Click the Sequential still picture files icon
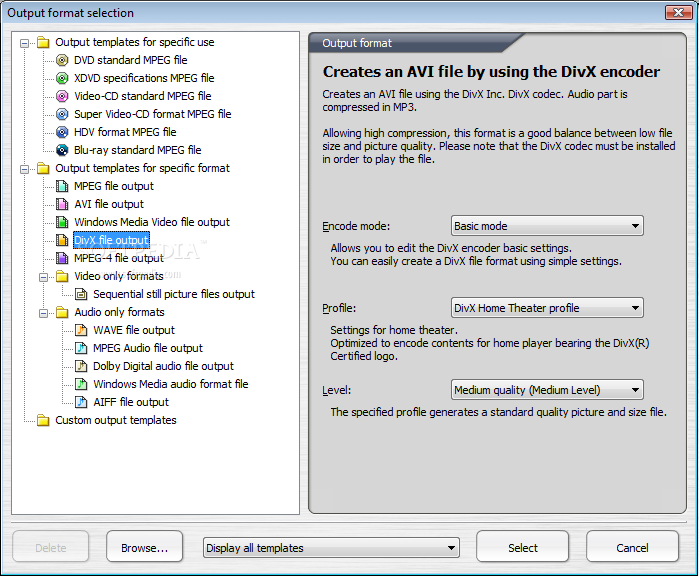Image resolution: width=699 pixels, height=576 pixels. tap(81, 294)
